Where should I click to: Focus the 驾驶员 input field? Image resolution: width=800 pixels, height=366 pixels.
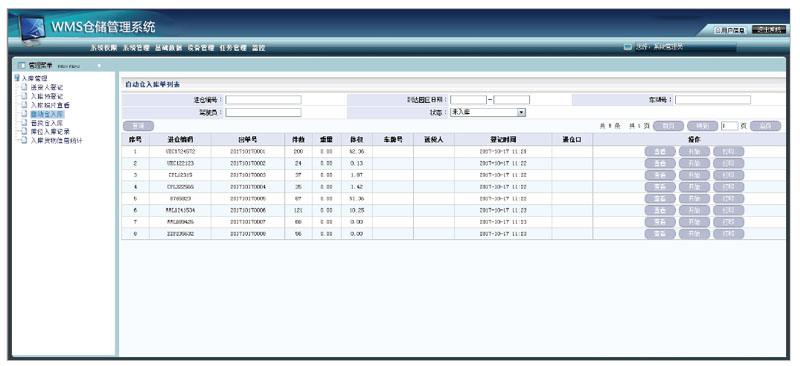pos(263,112)
